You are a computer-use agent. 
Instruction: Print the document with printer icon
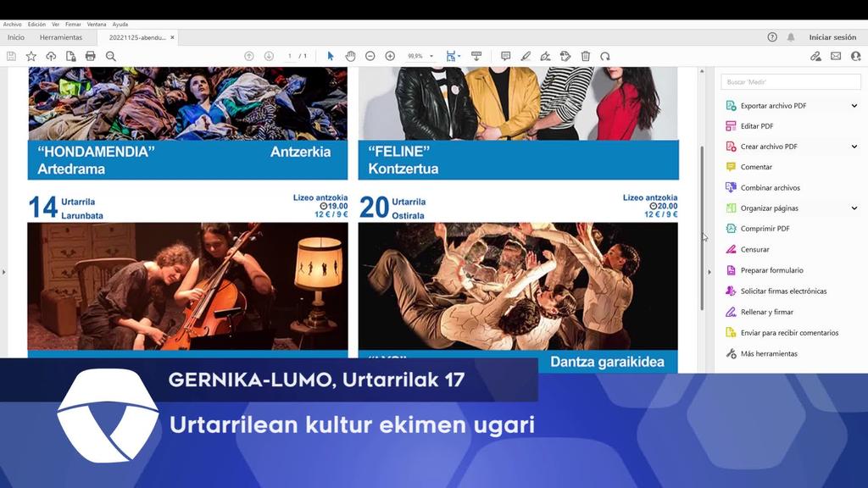(91, 56)
